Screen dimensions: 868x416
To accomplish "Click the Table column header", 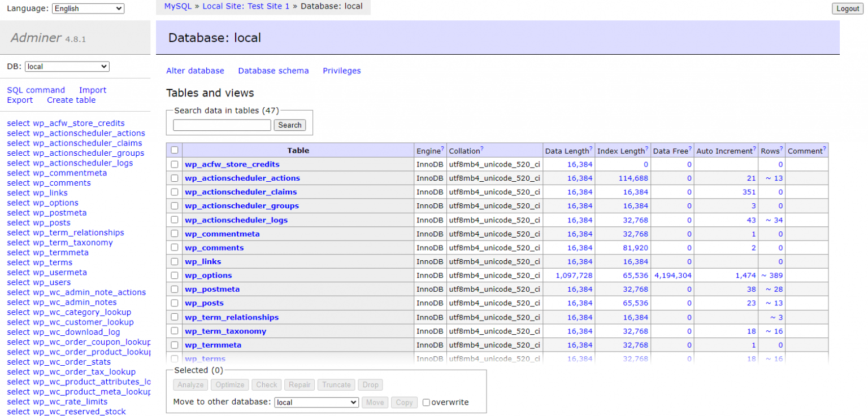I will [x=298, y=150].
